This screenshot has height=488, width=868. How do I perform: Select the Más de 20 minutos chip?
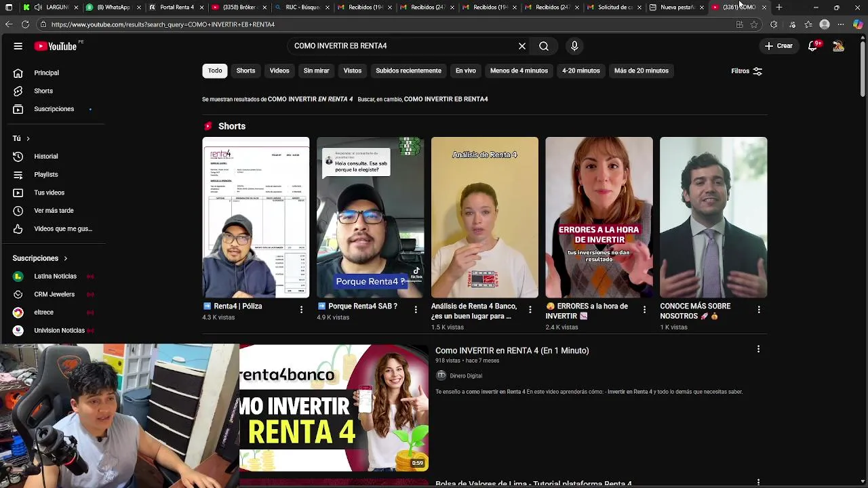click(642, 70)
